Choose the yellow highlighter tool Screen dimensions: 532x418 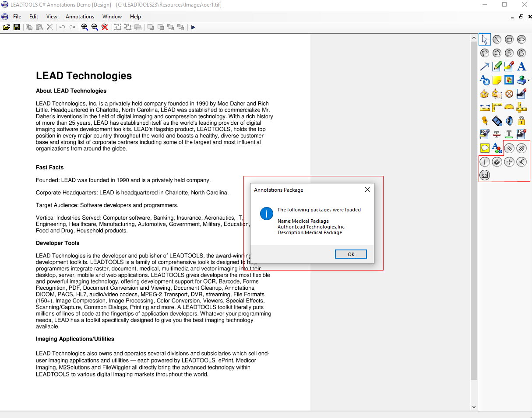coord(509,67)
